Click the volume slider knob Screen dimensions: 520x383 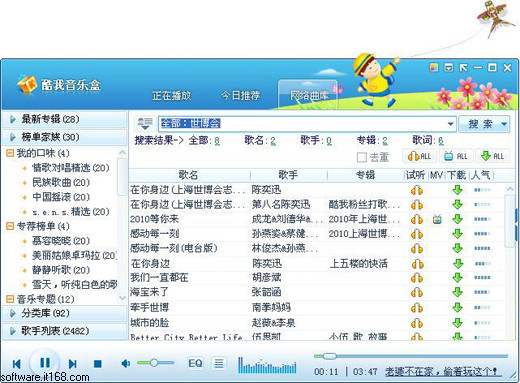(154, 362)
